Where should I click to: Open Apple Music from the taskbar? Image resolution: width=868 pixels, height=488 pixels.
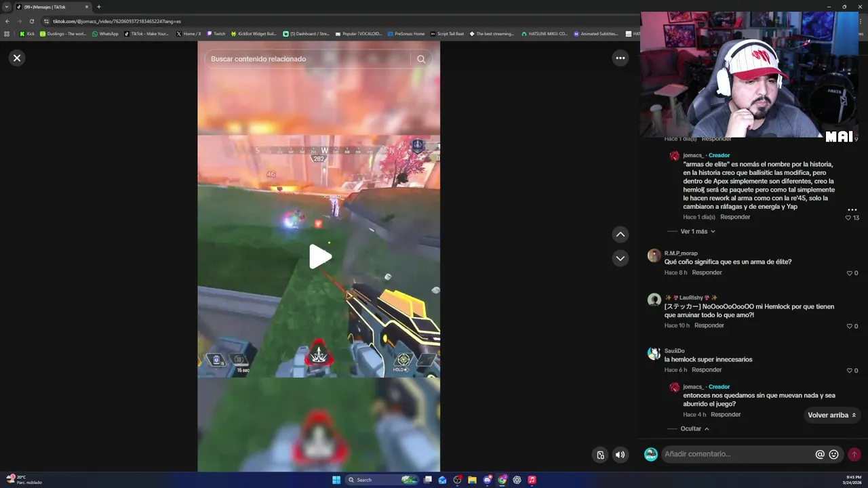pos(532,480)
